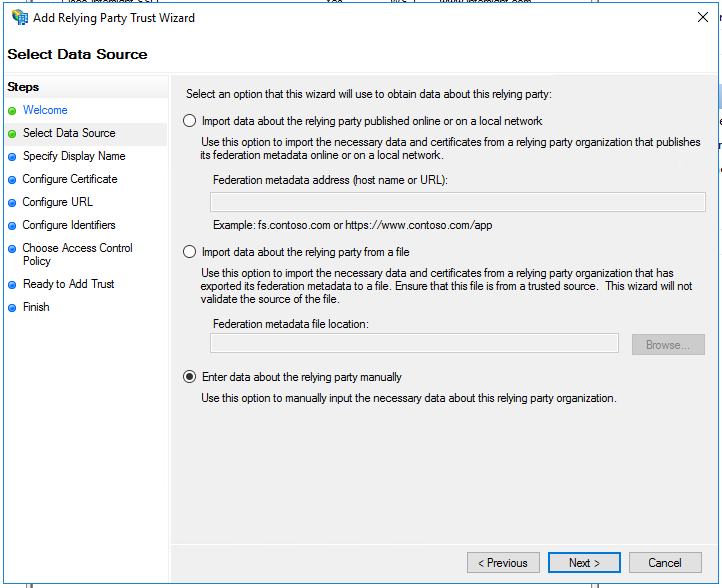Click the federation metadata file location field
Screen dimensions: 722x588
coord(414,344)
